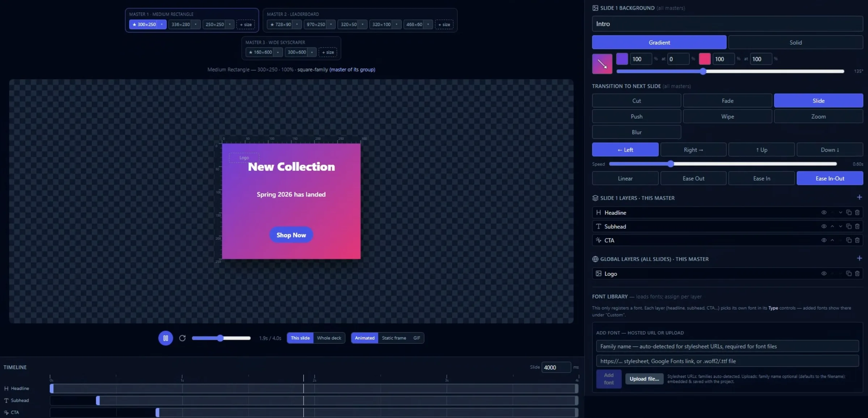Click the transition Speed slider handle

click(671, 164)
